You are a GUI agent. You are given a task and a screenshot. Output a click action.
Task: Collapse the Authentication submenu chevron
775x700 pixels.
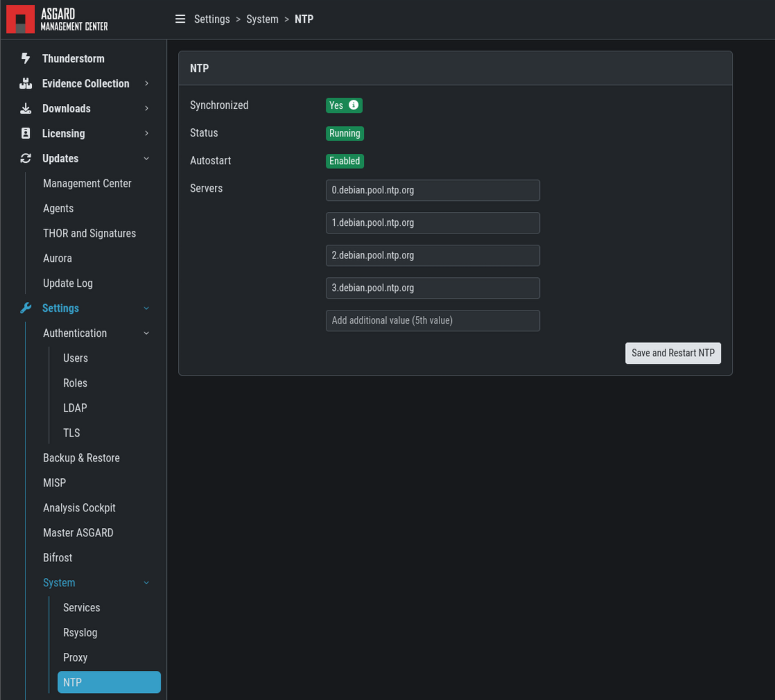pos(146,333)
